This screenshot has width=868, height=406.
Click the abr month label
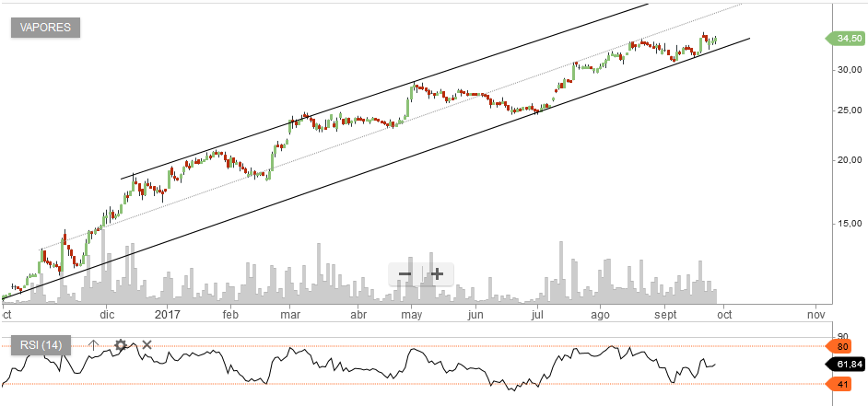[359, 315]
